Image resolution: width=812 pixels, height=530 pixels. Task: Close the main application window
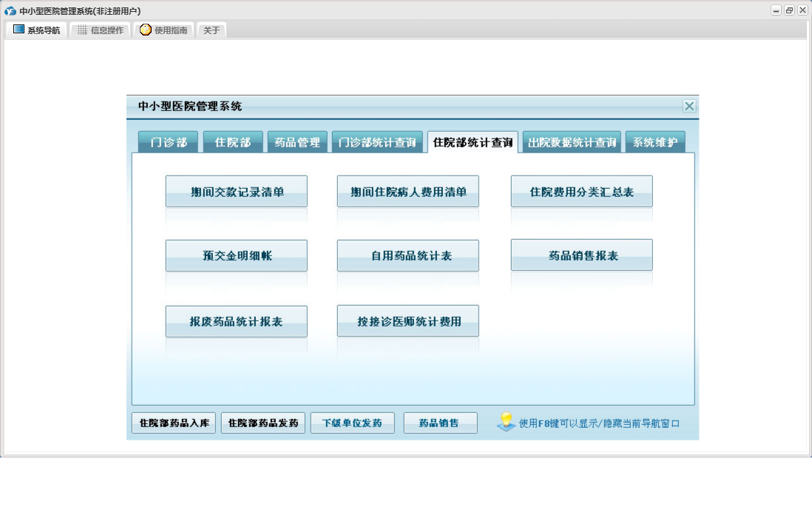tap(802, 10)
